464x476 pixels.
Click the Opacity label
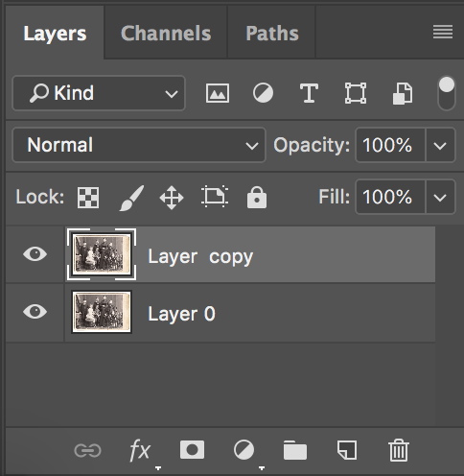coord(312,145)
